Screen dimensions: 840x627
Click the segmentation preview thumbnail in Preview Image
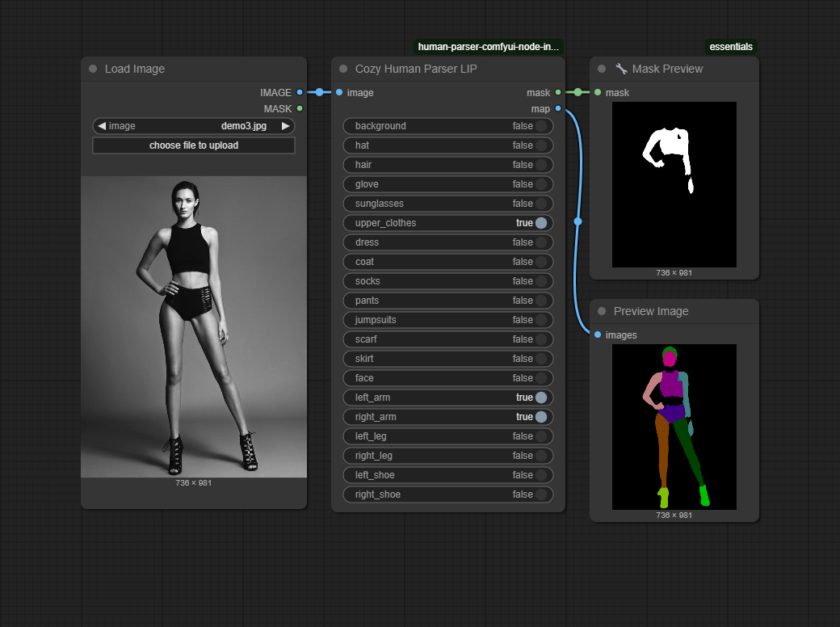click(x=674, y=427)
